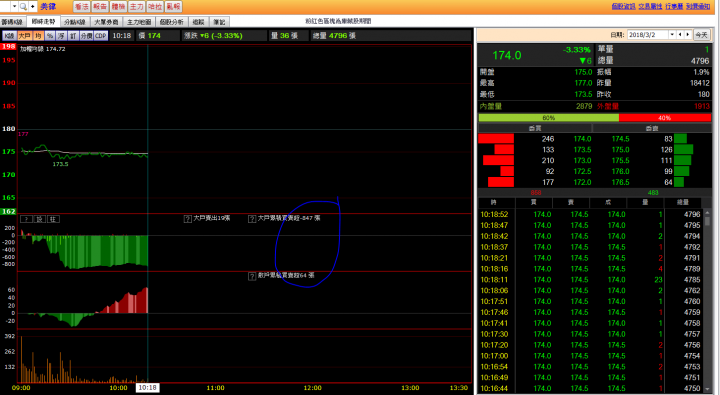The width and height of the screenshot is (720, 395).
Task: Click help icon beside 大戶賣出19張
Action: pos(187,219)
